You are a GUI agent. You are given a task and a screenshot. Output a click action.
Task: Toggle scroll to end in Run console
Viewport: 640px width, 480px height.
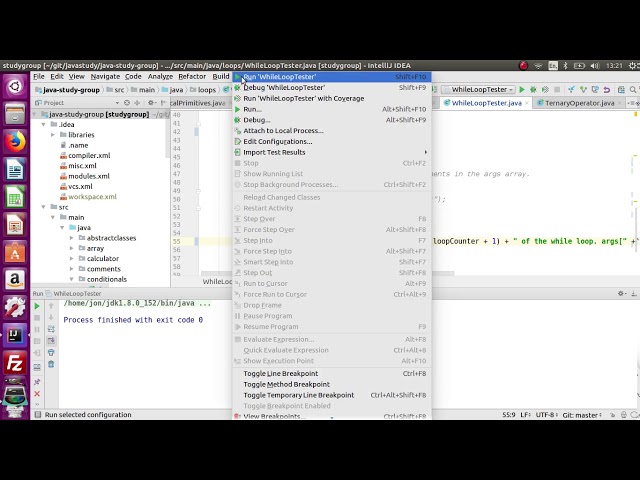pyautogui.click(x=51, y=340)
